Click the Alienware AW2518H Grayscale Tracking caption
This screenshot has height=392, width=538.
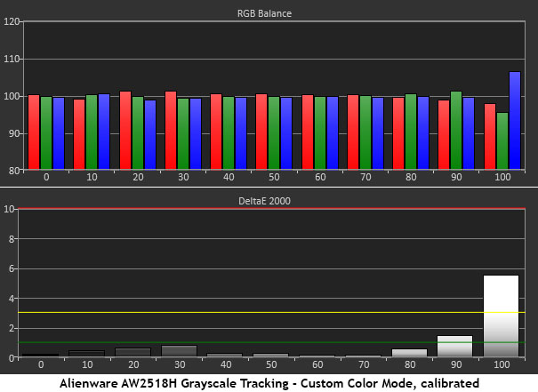269,383
